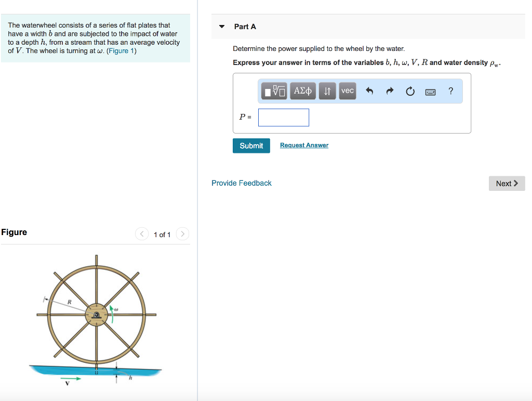Viewport: 532px width, 401px height.
Task: Click inside the P = answer input box
Action: 283,117
